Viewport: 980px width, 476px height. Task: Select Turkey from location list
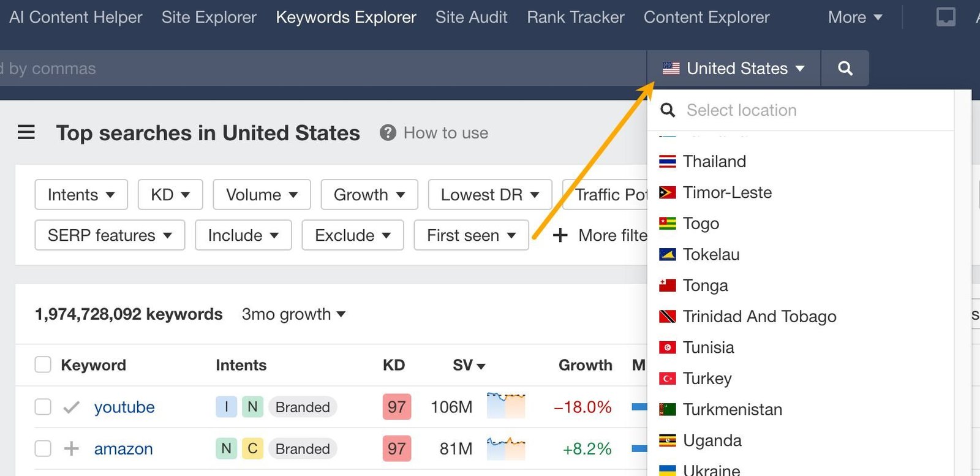(707, 379)
